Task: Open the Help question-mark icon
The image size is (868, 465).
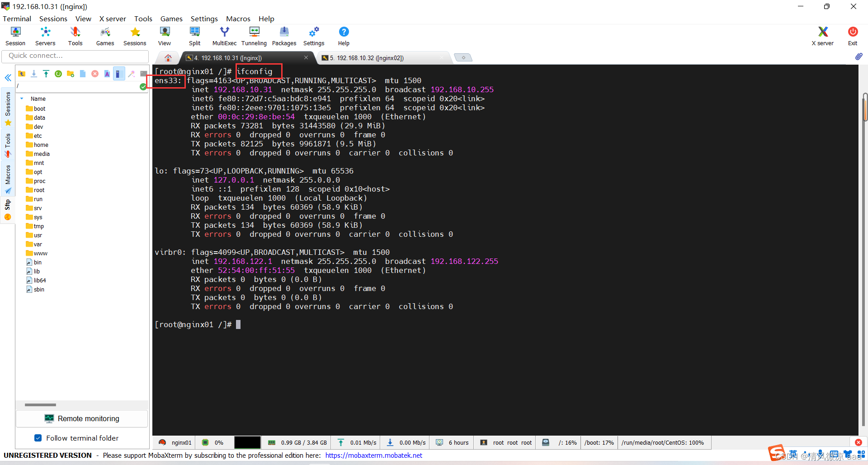Action: pos(344,36)
